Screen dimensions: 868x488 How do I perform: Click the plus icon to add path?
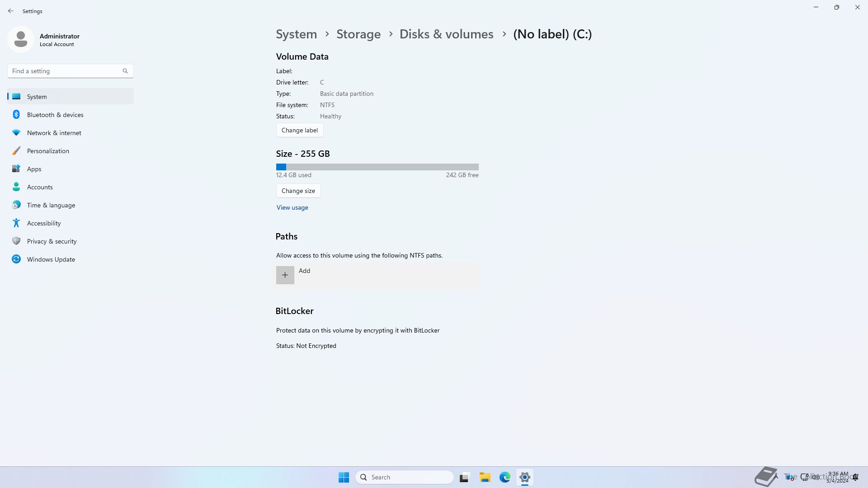pos(285,275)
